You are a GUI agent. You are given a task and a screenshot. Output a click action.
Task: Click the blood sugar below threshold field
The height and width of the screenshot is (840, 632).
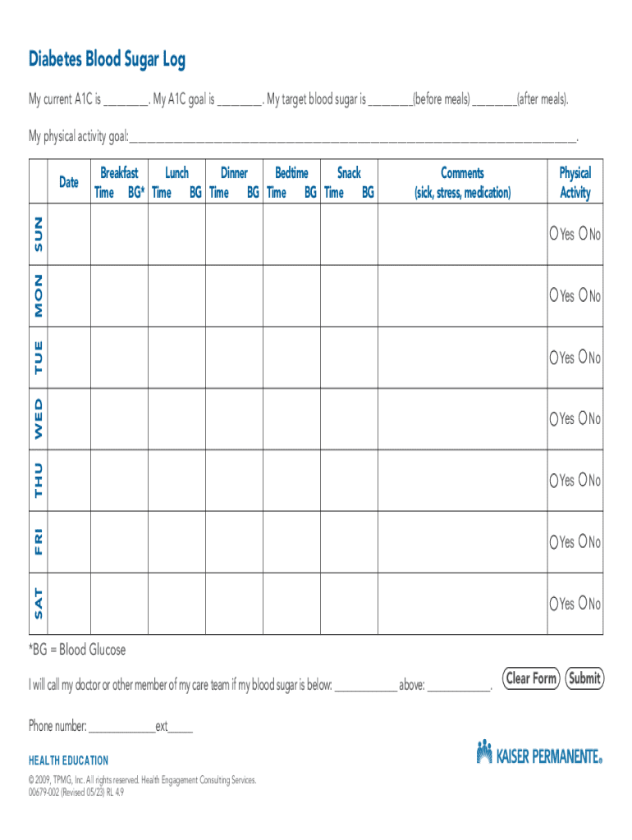point(365,685)
